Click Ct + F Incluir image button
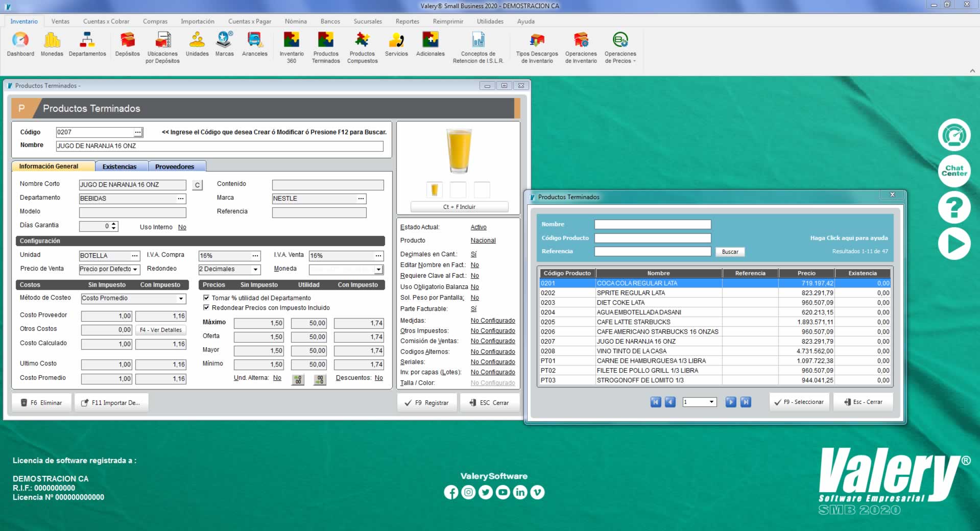 (x=459, y=207)
